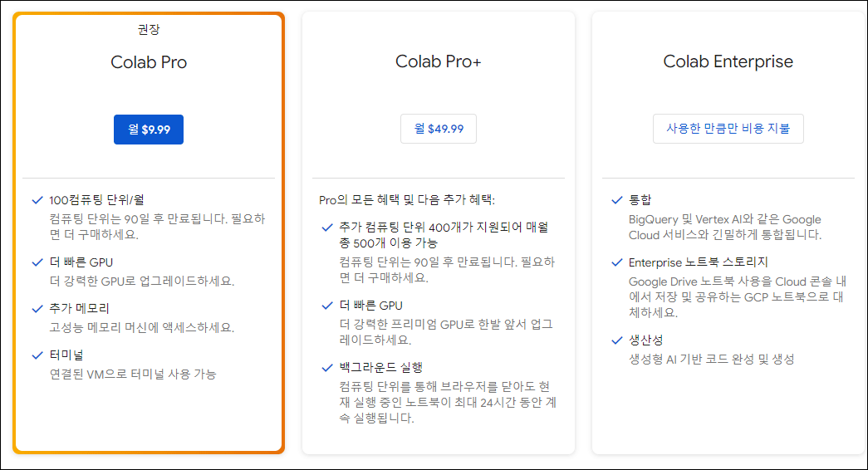Click the checkmark beside 백그라운드 실행
This screenshot has height=470, width=868.
pyautogui.click(x=327, y=368)
